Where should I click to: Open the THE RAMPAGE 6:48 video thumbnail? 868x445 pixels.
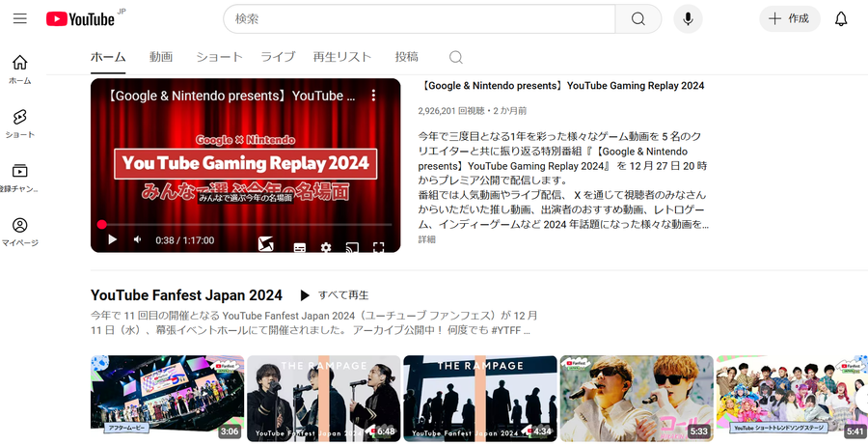pos(323,399)
